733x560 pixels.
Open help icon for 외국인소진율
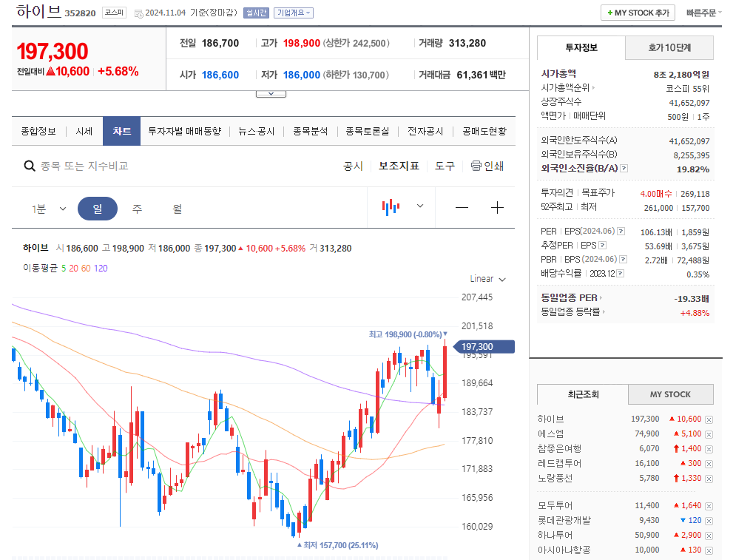(624, 168)
